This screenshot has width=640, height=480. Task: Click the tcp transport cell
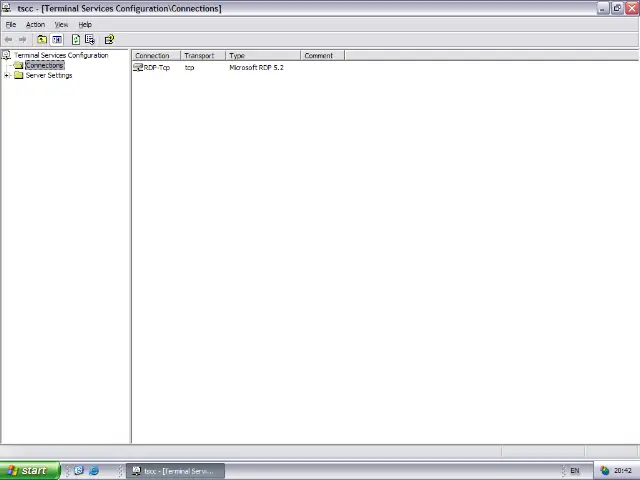(189, 68)
